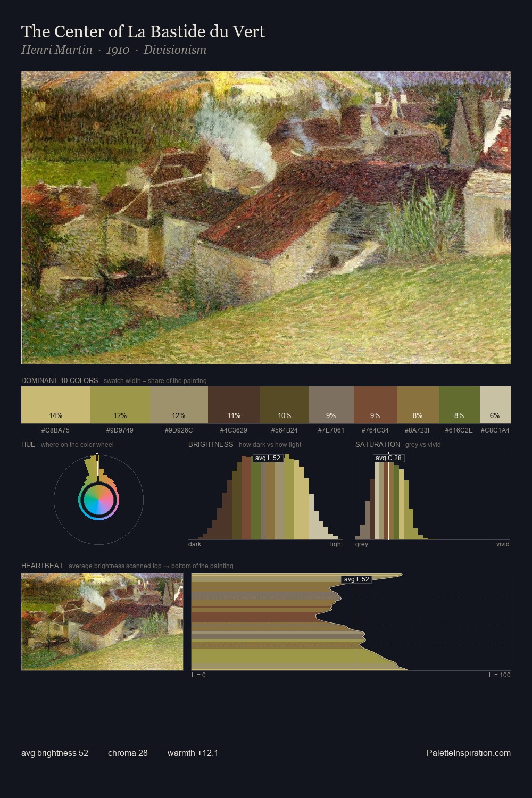
Task: Select the 12% olive swatch #9D9749
Action: (120, 405)
